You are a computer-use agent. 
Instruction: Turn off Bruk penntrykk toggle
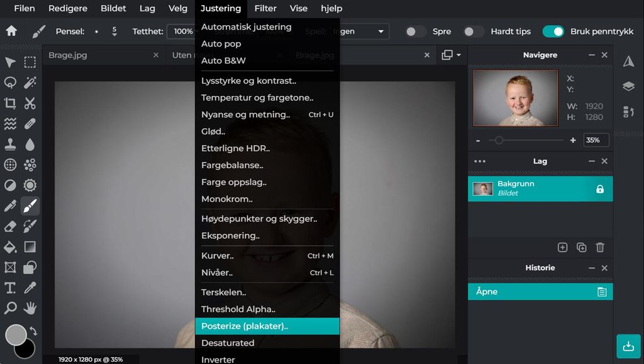click(x=553, y=31)
